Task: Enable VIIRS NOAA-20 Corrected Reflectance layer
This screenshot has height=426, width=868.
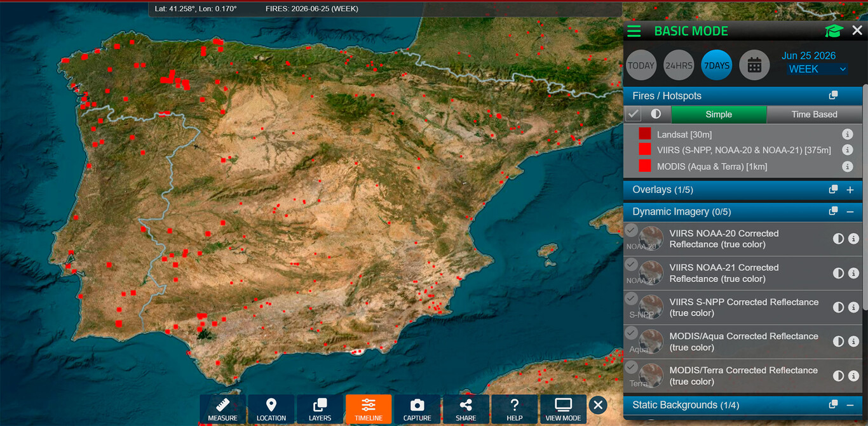Action: click(x=631, y=230)
